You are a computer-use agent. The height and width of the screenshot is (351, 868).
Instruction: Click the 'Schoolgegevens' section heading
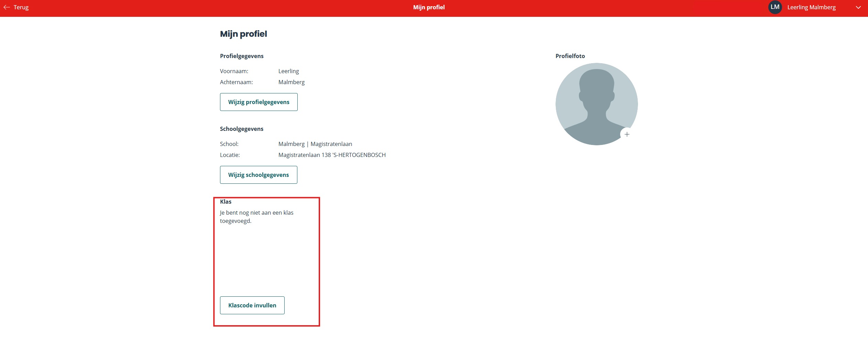(x=242, y=129)
